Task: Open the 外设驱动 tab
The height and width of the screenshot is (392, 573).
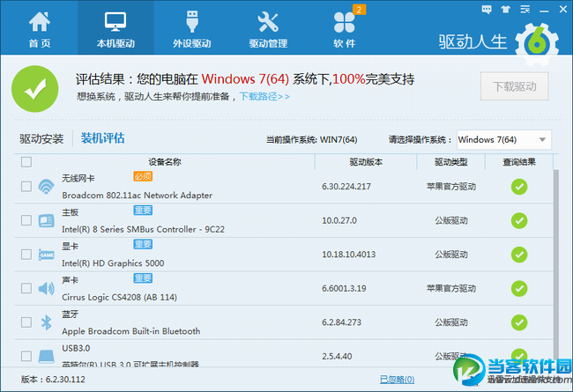Action: click(x=192, y=29)
